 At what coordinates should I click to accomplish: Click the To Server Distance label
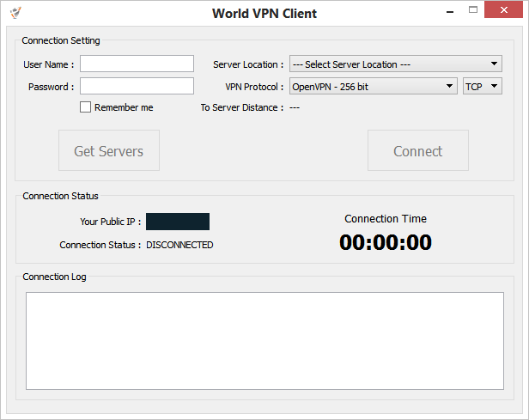[x=242, y=107]
